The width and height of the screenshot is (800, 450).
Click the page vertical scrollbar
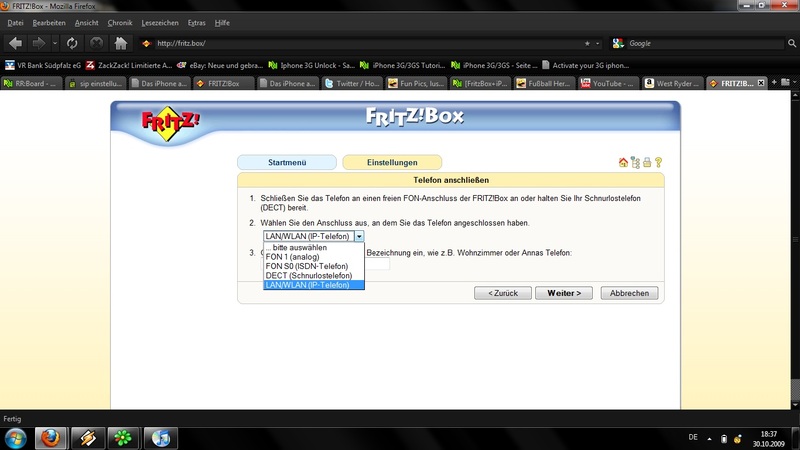click(x=795, y=250)
